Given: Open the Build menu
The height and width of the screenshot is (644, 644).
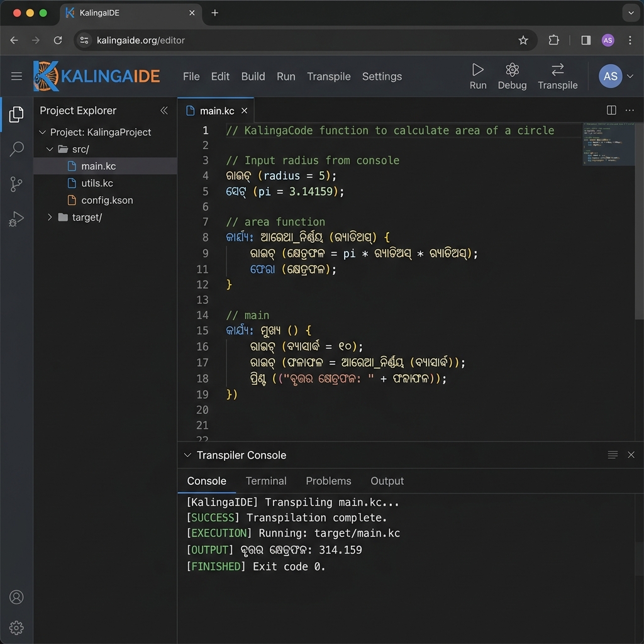Looking at the screenshot, I should [253, 77].
